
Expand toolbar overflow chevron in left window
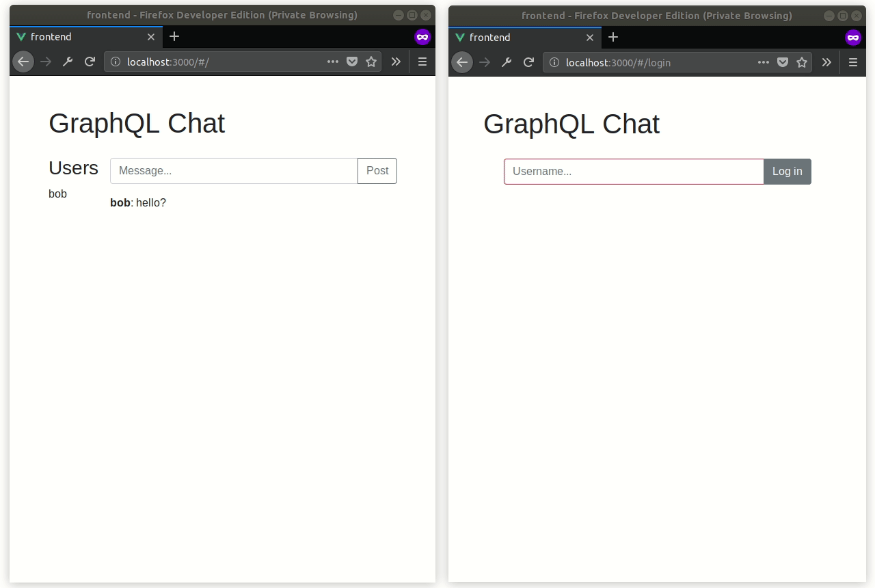coord(396,62)
